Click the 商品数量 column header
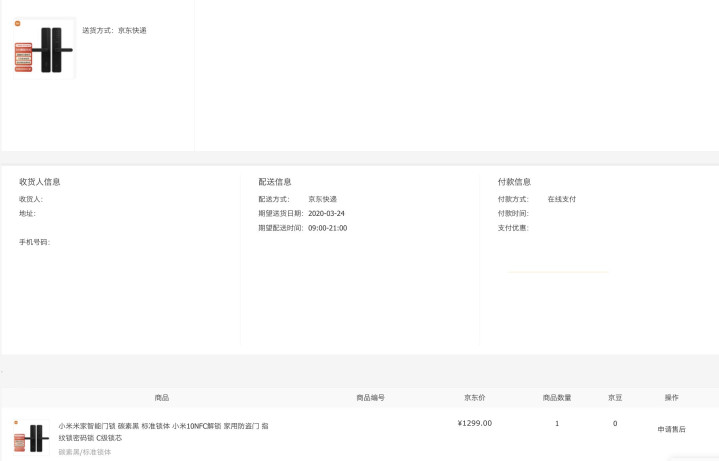Screen dimensions: 719x461 (557, 398)
